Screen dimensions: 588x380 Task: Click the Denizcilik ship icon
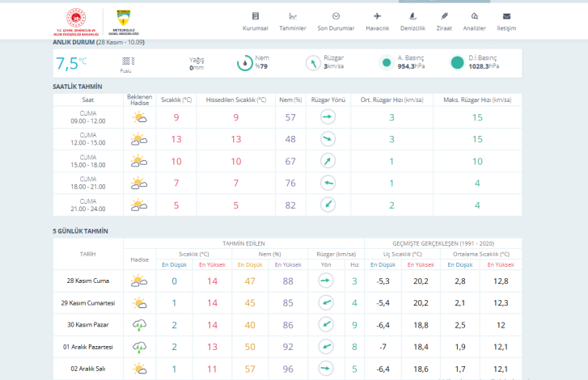click(x=412, y=16)
